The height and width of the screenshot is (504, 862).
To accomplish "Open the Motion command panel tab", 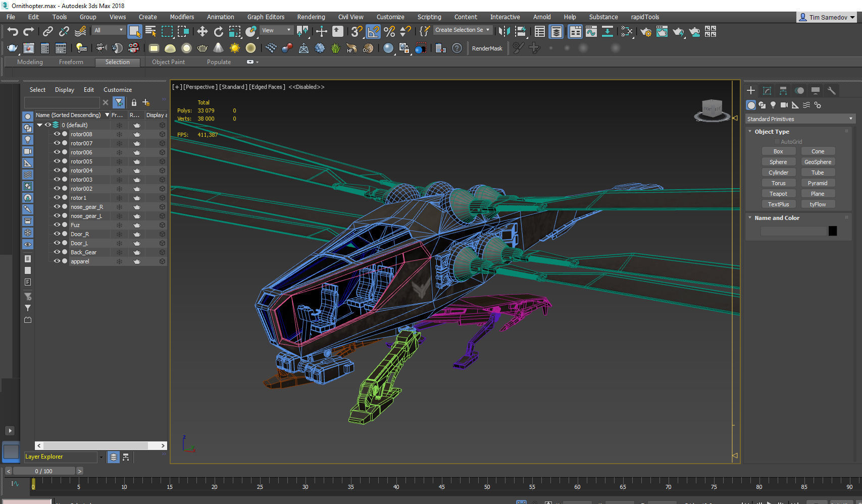I will pyautogui.click(x=799, y=90).
